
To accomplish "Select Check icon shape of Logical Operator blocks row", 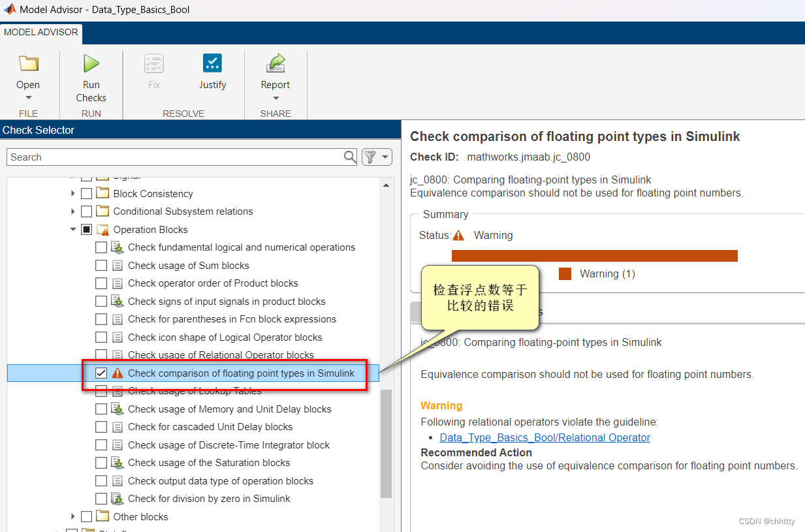I will tap(225, 337).
